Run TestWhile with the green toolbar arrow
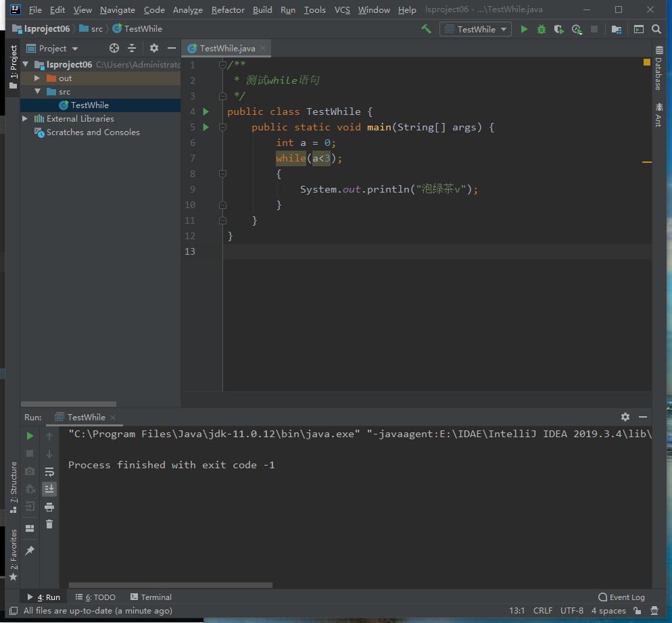672x623 pixels. [524, 29]
